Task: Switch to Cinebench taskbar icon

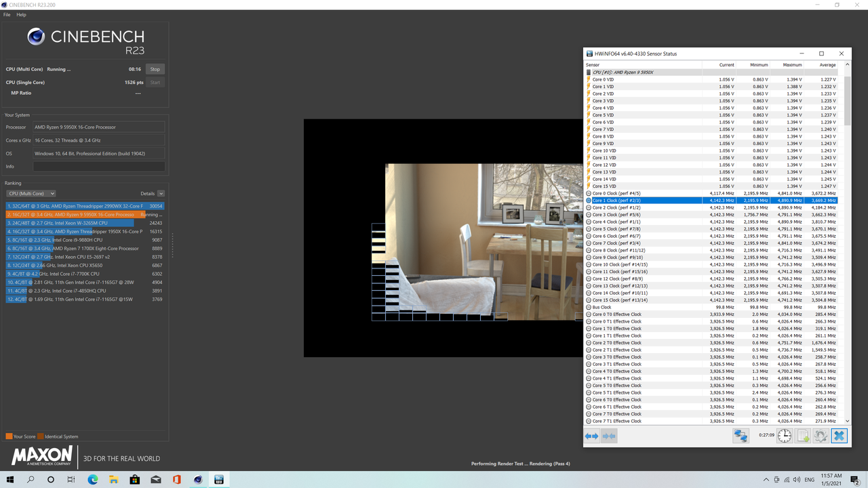Action: (198, 479)
